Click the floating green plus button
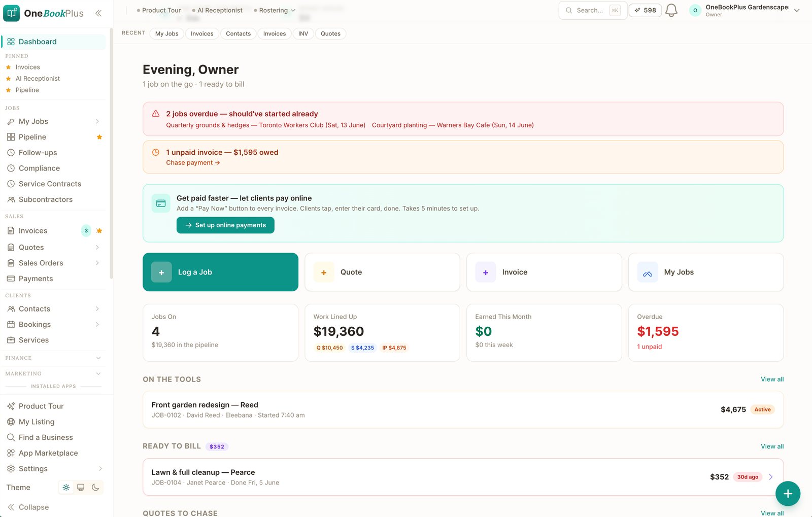The image size is (812, 517). point(788,494)
